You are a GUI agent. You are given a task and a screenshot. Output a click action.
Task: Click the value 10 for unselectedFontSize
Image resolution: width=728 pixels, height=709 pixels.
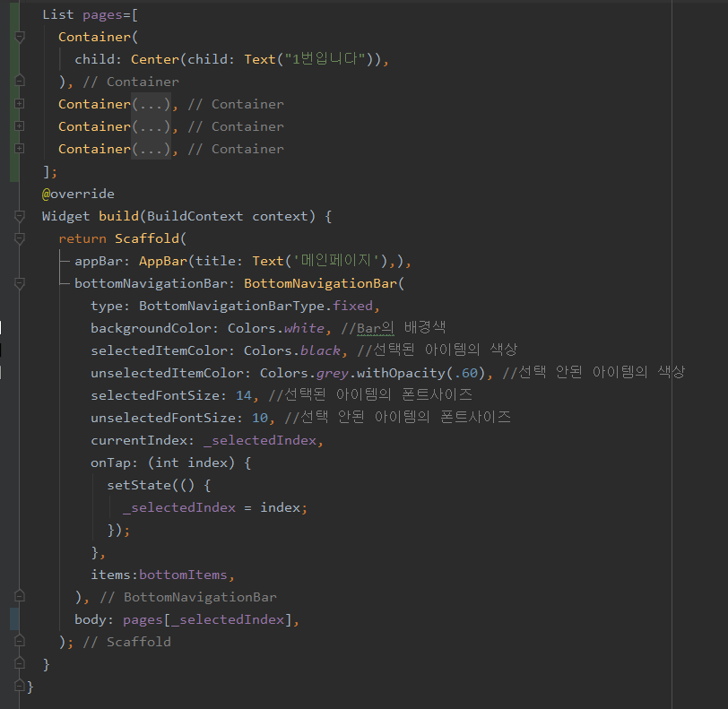(x=260, y=418)
